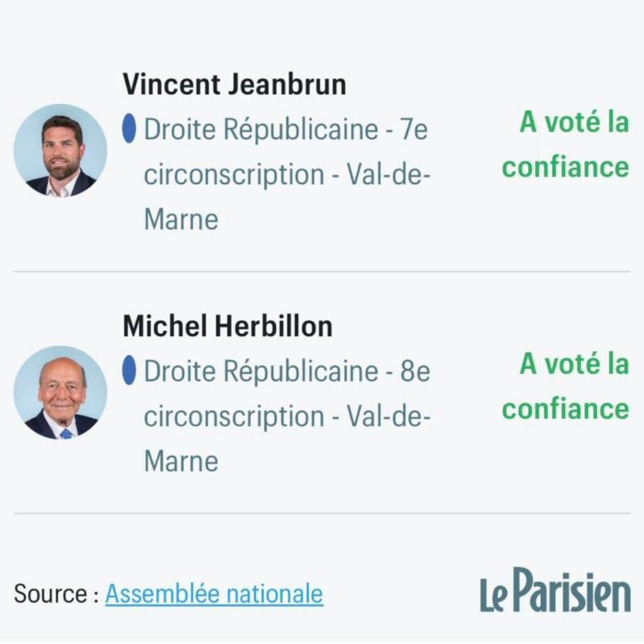Click "Droite Républicaine - 8e" group text
644x644 pixels.
287,372
